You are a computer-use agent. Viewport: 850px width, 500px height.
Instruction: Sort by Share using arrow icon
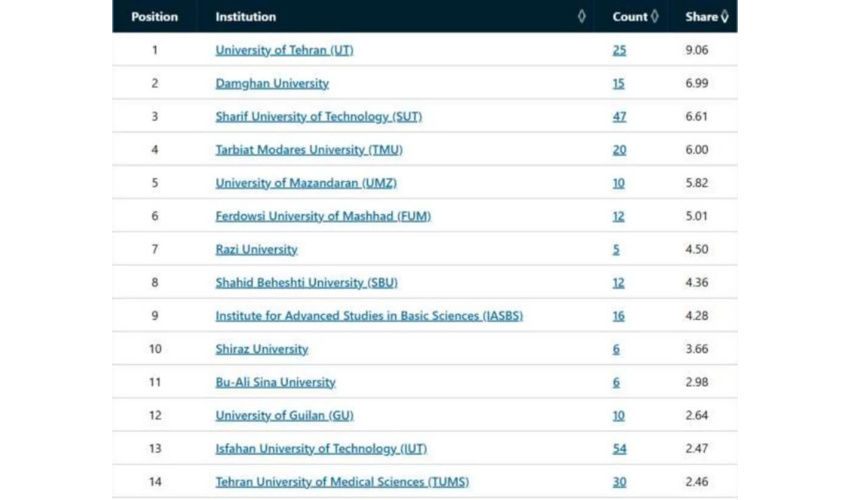click(x=725, y=16)
